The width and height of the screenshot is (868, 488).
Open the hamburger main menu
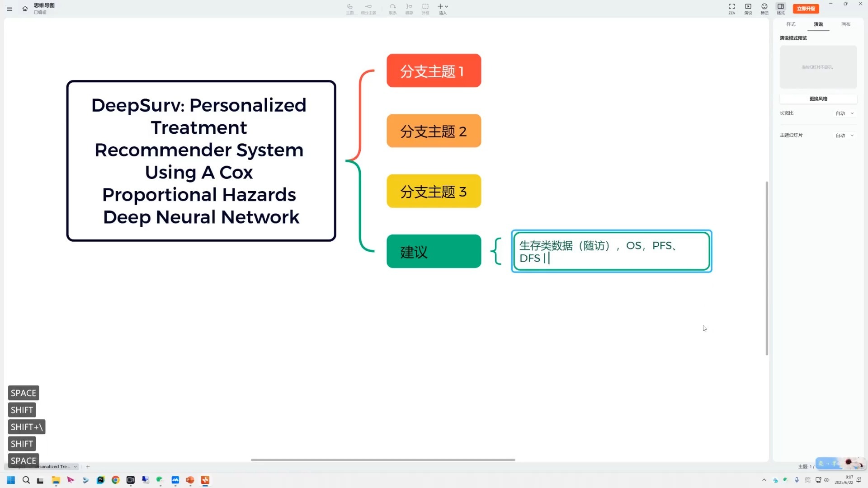click(9, 9)
